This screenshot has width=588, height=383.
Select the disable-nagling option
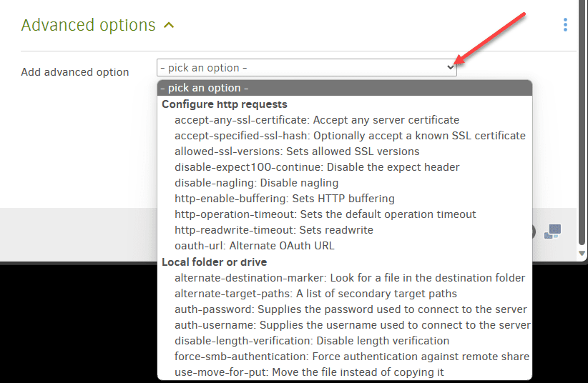click(x=257, y=183)
